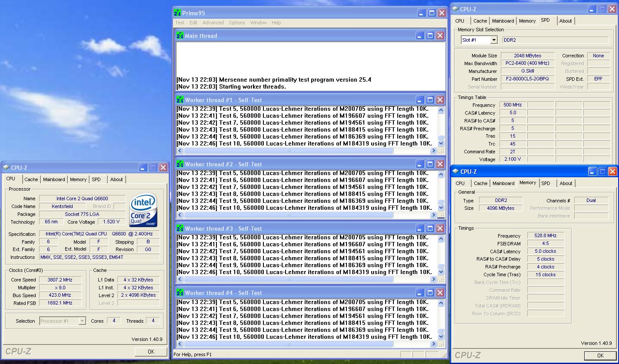The height and width of the screenshot is (364, 619).
Task: Click the Prime95 title bar app icon
Action: tap(177, 13)
